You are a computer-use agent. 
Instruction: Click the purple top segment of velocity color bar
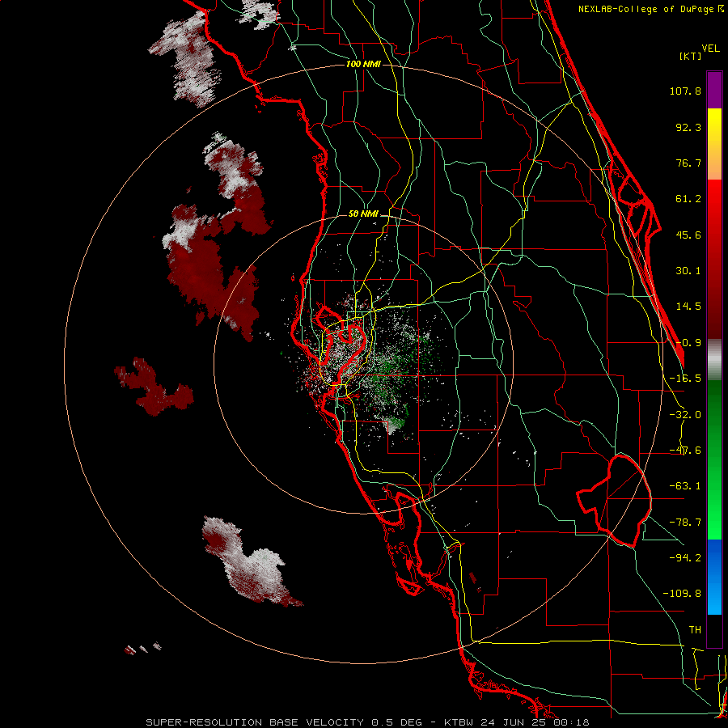point(714,90)
